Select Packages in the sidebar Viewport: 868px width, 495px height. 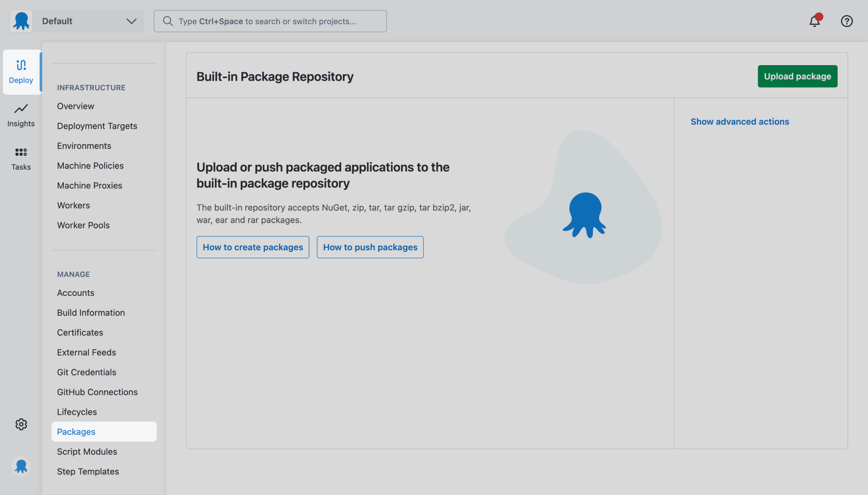tap(104, 432)
